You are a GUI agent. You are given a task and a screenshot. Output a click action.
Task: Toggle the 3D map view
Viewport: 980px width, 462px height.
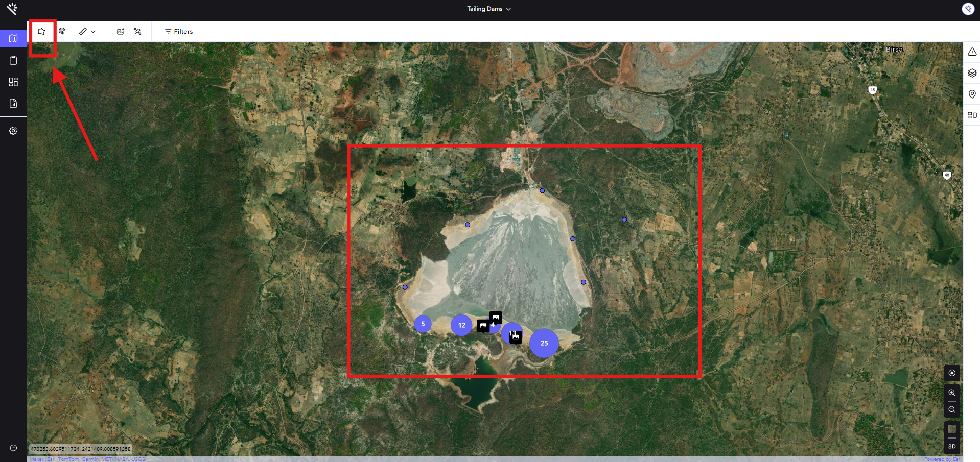click(952, 447)
